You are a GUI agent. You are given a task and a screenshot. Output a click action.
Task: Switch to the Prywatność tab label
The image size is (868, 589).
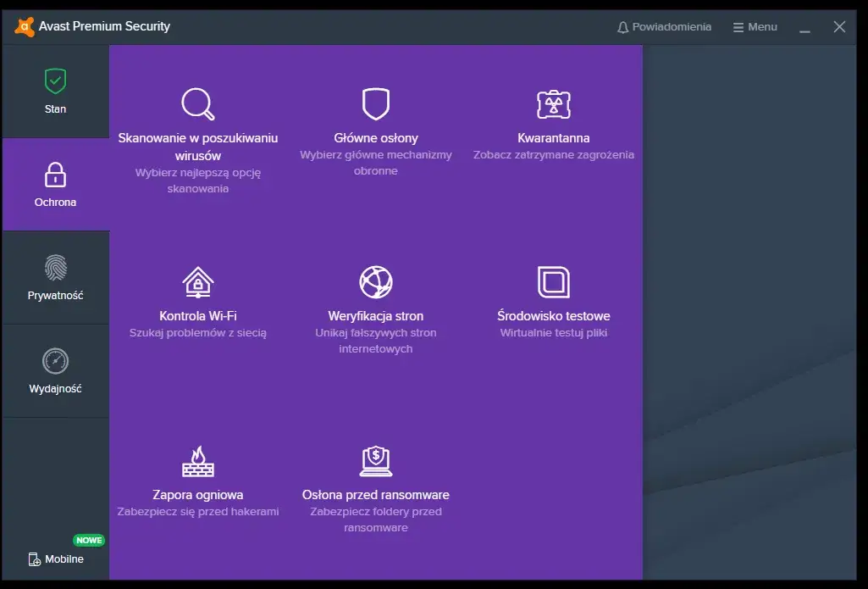click(x=55, y=295)
